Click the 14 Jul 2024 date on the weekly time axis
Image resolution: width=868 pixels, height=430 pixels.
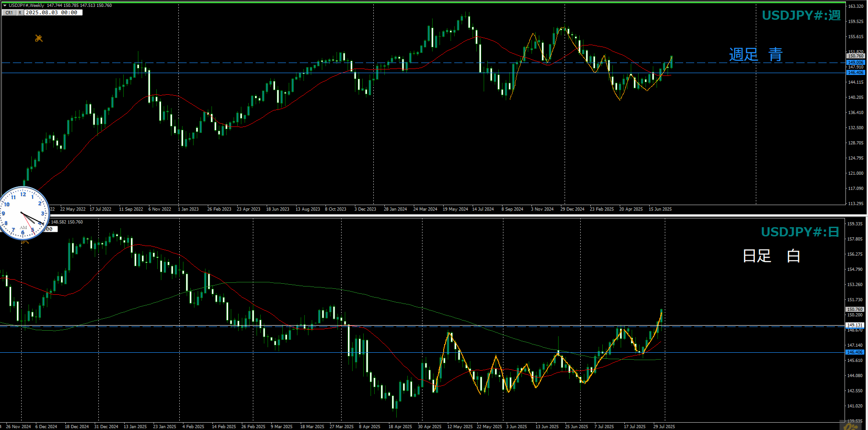click(x=483, y=209)
